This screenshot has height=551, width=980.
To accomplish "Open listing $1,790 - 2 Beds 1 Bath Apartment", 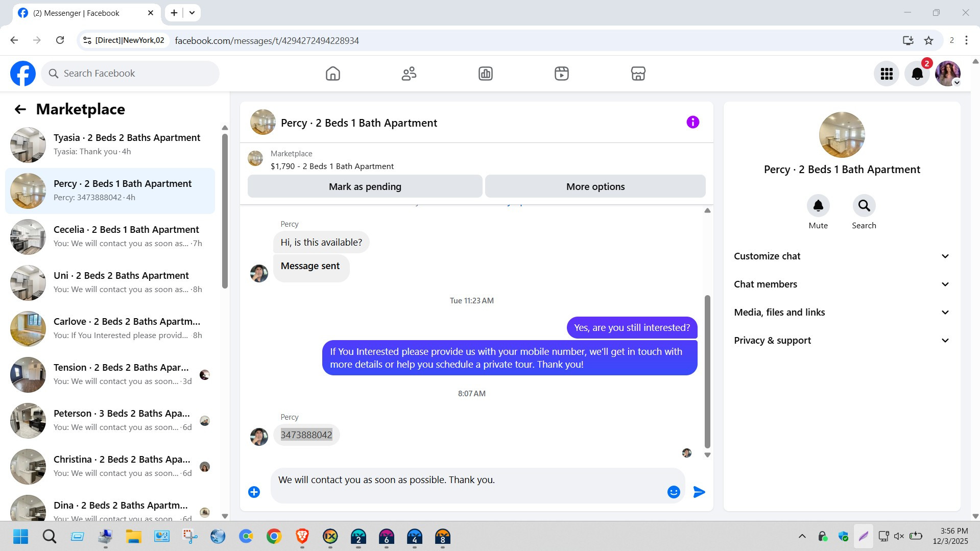I will pyautogui.click(x=332, y=166).
